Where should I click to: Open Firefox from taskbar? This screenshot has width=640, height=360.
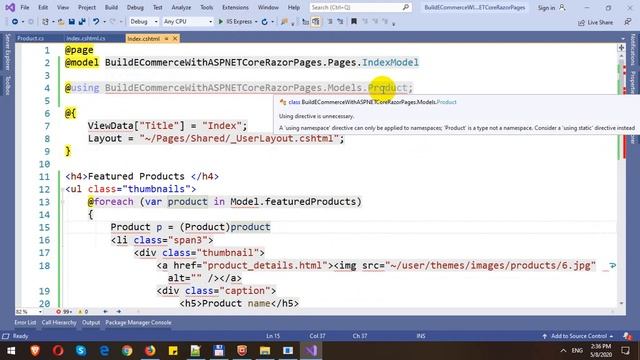click(150, 351)
